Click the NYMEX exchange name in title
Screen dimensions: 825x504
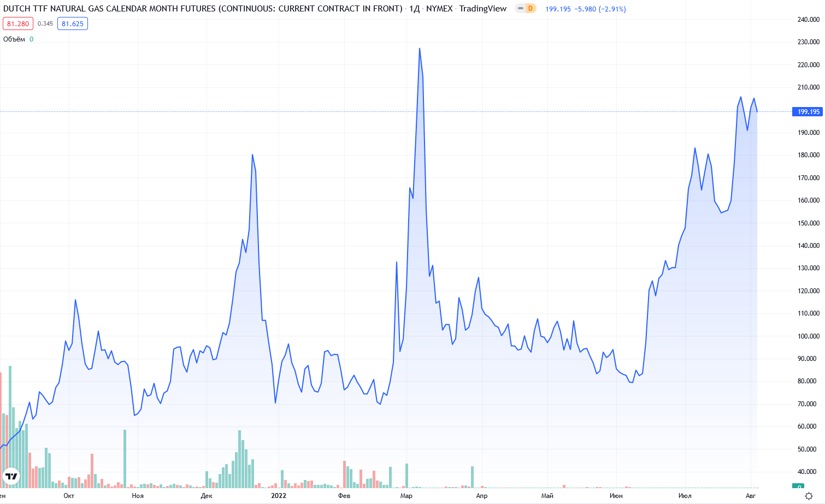439,9
